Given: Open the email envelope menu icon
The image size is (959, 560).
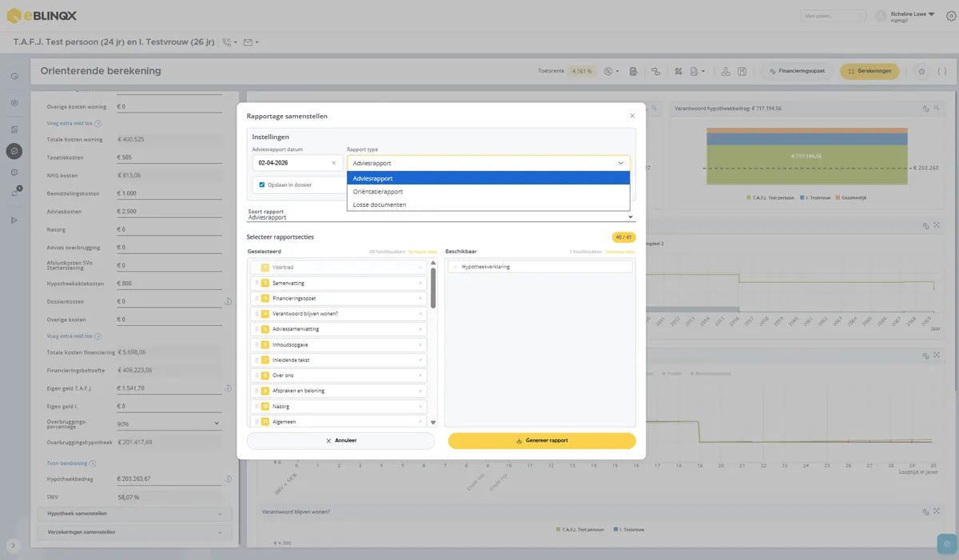Looking at the screenshot, I should pyautogui.click(x=250, y=42).
